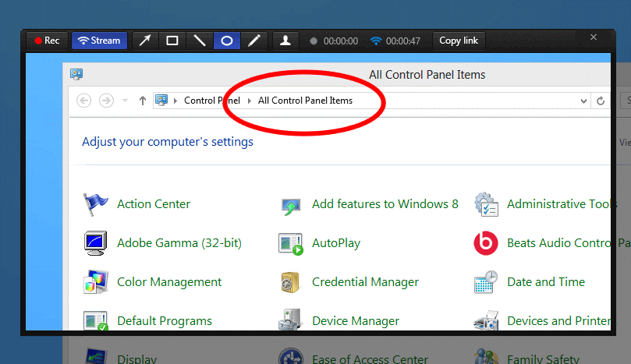Open Device Manager link
Image resolution: width=631 pixels, height=364 pixels.
tap(356, 321)
